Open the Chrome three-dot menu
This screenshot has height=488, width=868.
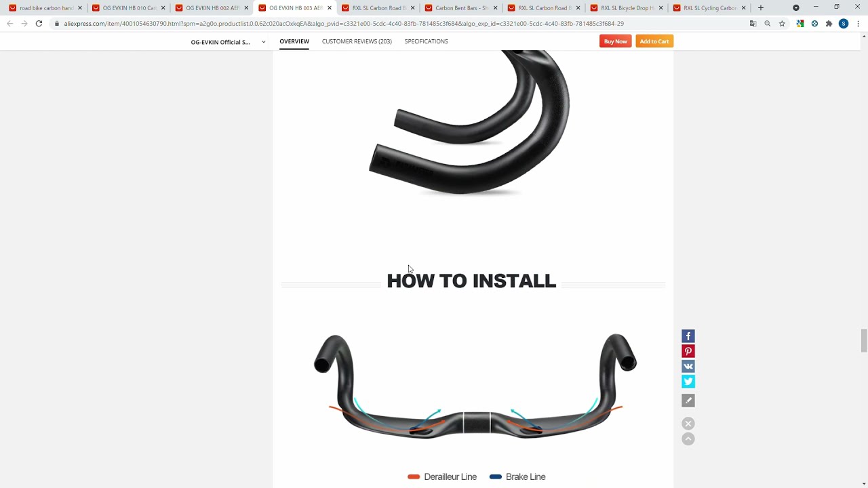tap(858, 24)
